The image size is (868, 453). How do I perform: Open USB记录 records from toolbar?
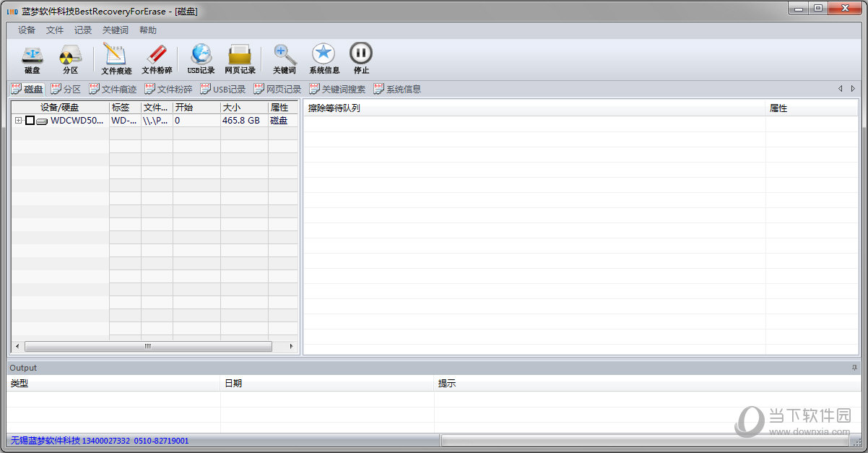[x=201, y=56]
